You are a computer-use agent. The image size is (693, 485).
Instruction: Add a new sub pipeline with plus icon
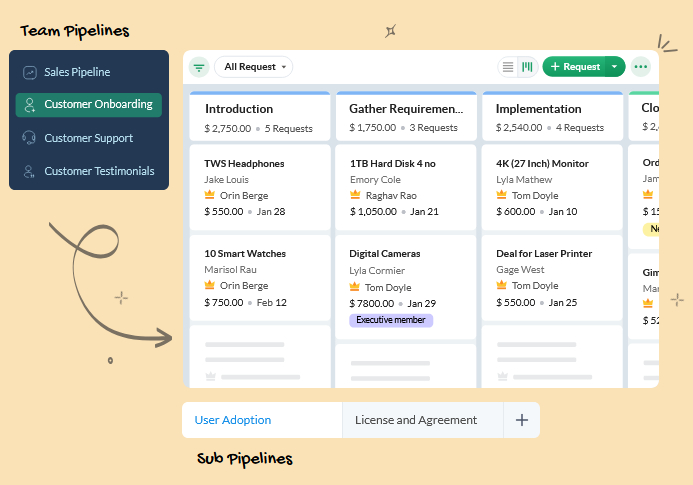[x=522, y=420]
